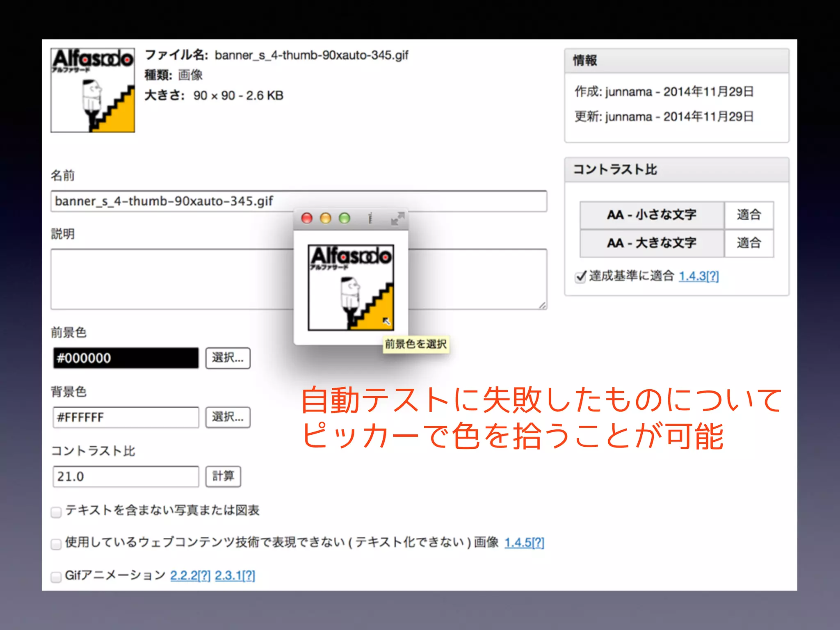840x630 pixels.
Task: Click the Alfasado thumbnail beside the file name
Action: pos(93,90)
